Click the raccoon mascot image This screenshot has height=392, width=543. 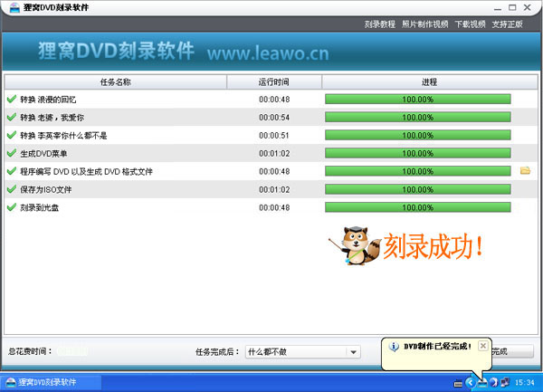[x=354, y=245]
